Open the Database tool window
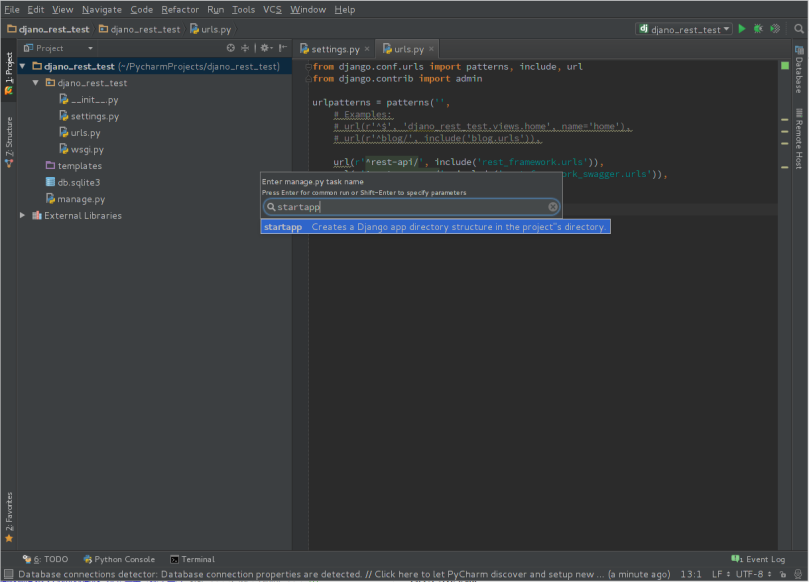The height and width of the screenshot is (582, 809). tap(799, 69)
